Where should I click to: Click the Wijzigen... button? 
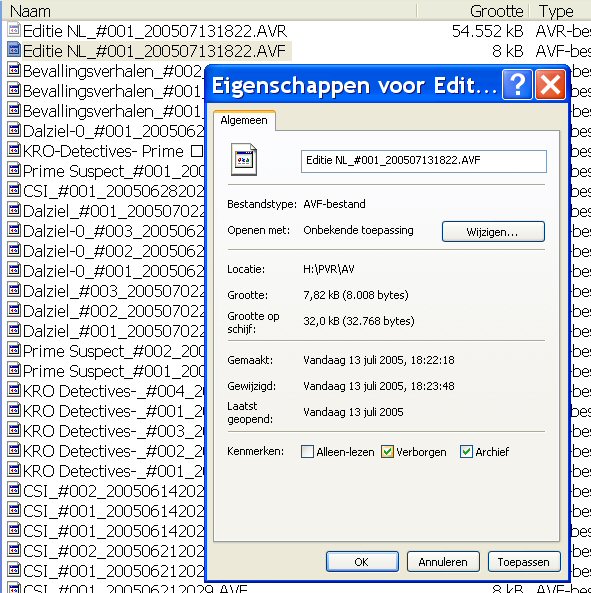coord(493,231)
